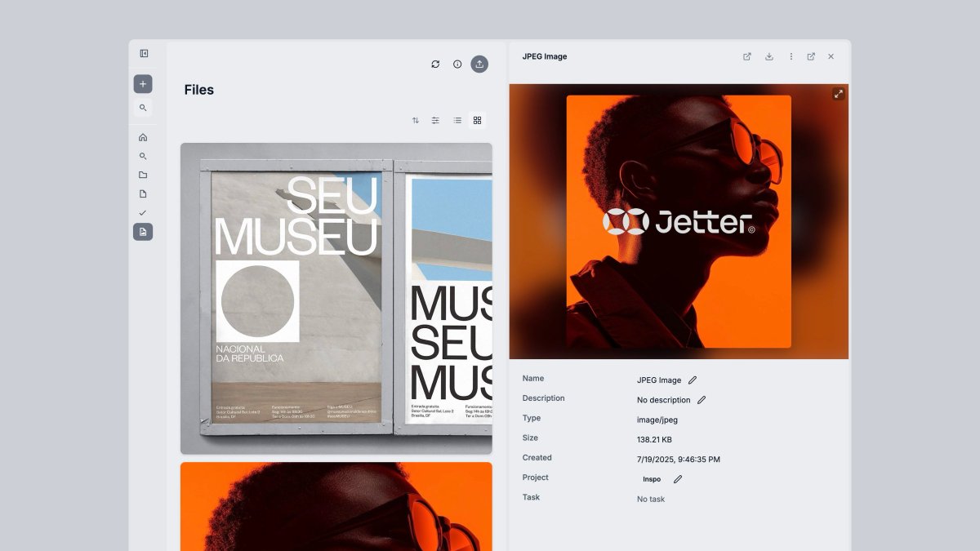
Task: Open the search box below the plus button
Action: click(x=143, y=108)
